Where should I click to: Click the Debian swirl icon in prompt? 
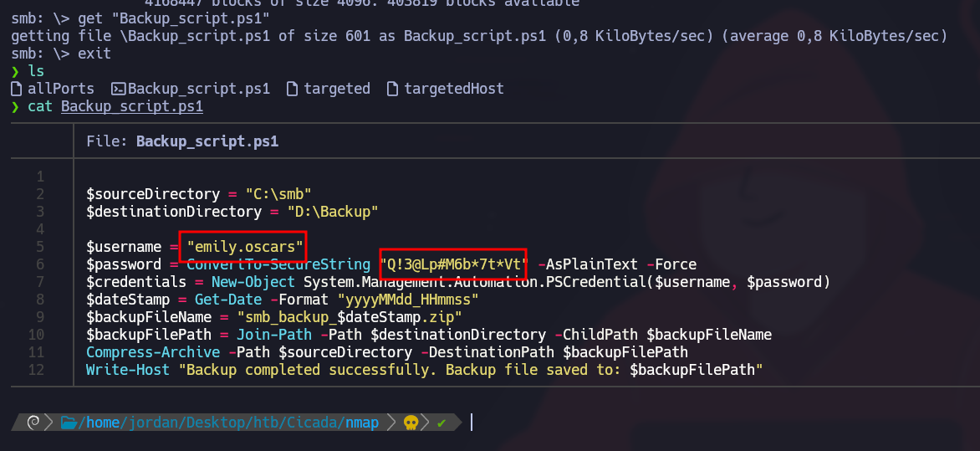point(33,423)
